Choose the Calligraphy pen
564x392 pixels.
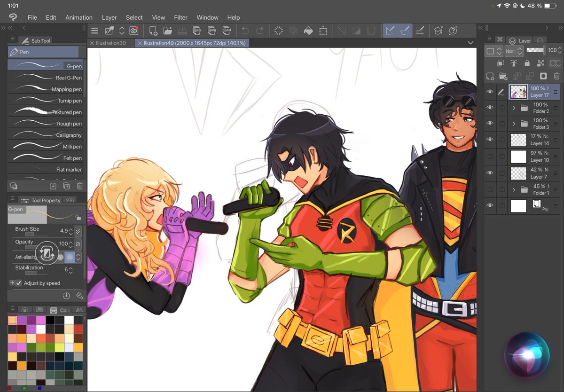(x=45, y=135)
